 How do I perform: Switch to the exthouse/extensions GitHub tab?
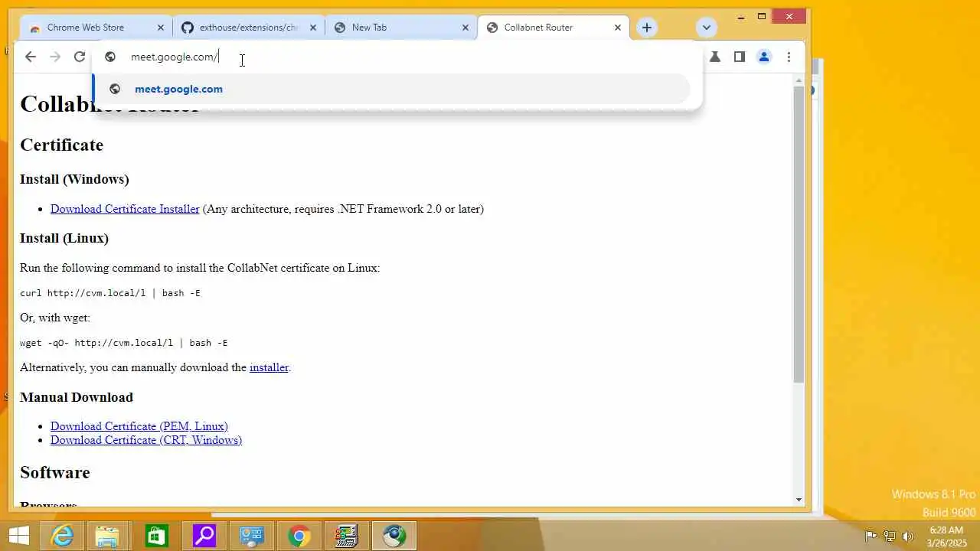point(249,28)
